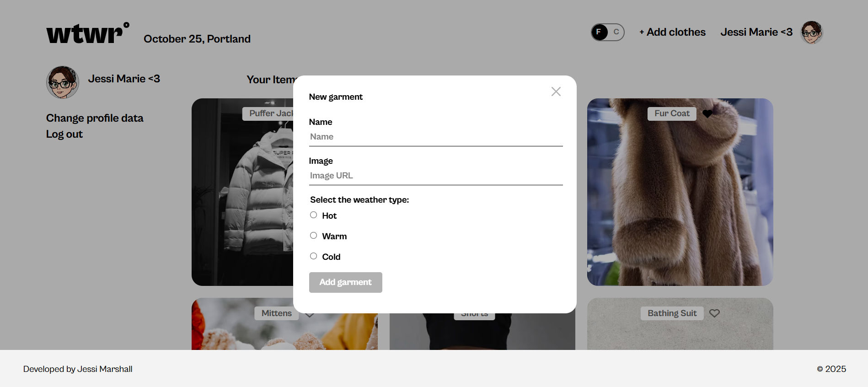Viewport: 868px width, 387px height.
Task: Click the © 2025 footer text
Action: tap(831, 369)
